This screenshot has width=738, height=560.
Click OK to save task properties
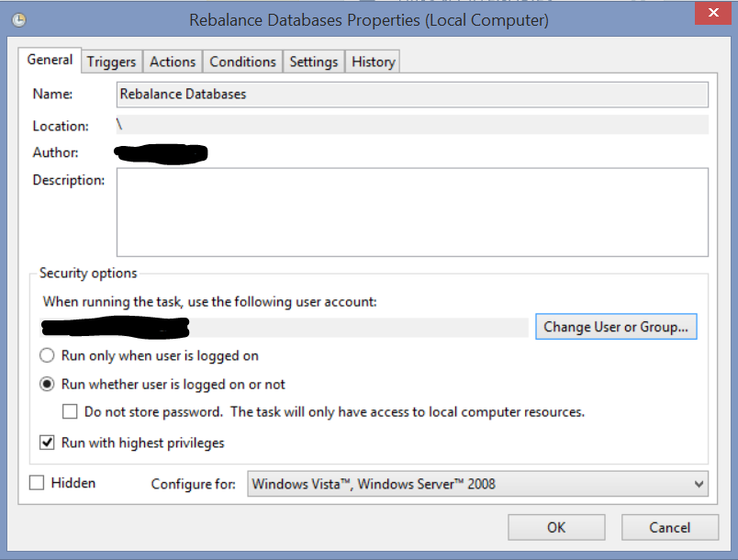pos(556,527)
